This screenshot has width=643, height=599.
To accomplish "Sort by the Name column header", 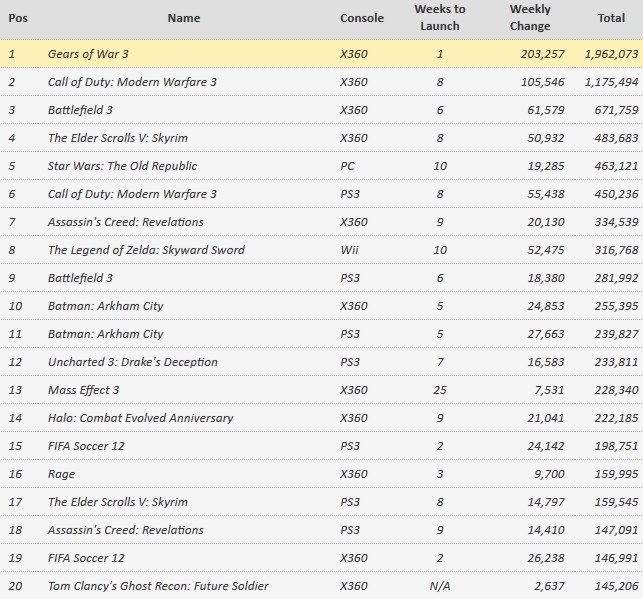I will (x=183, y=18).
